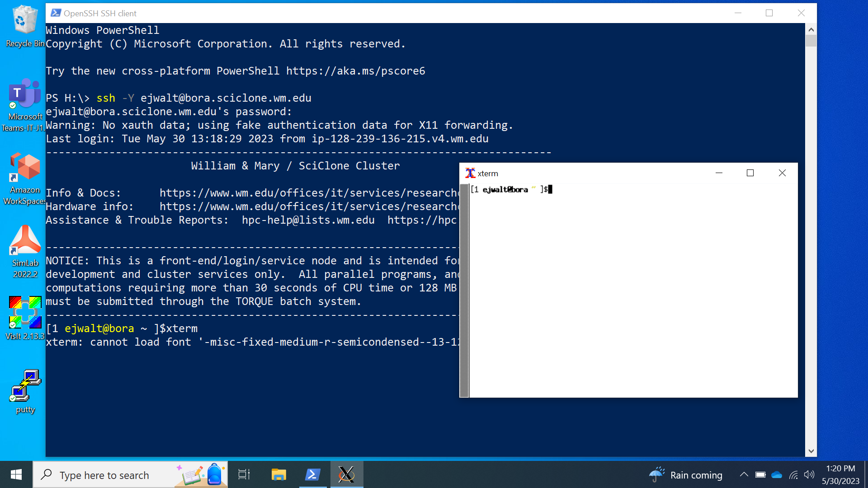Image resolution: width=868 pixels, height=488 pixels.
Task: Click the taskbar search box
Action: [104, 475]
